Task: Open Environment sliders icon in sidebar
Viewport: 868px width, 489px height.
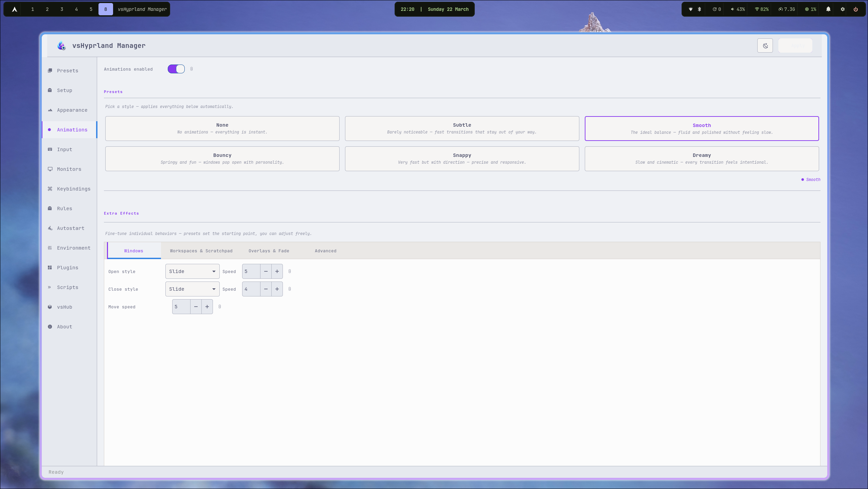Action: tap(50, 248)
